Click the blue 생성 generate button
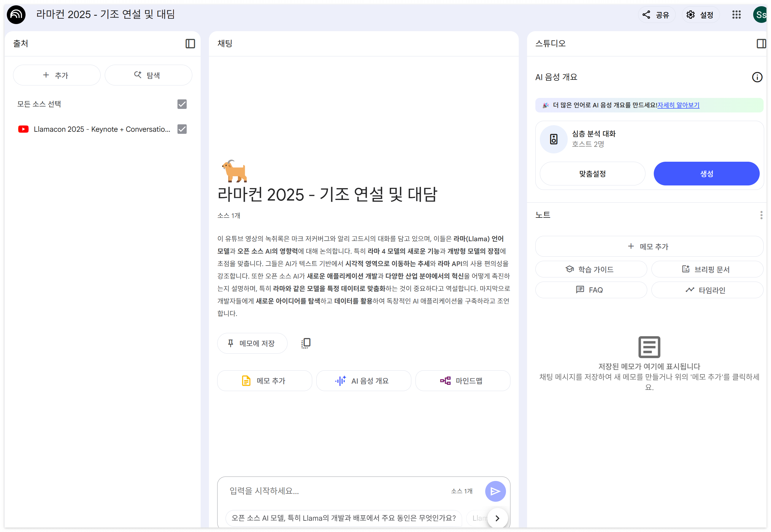Viewport: 771px width, 532px height. click(706, 174)
